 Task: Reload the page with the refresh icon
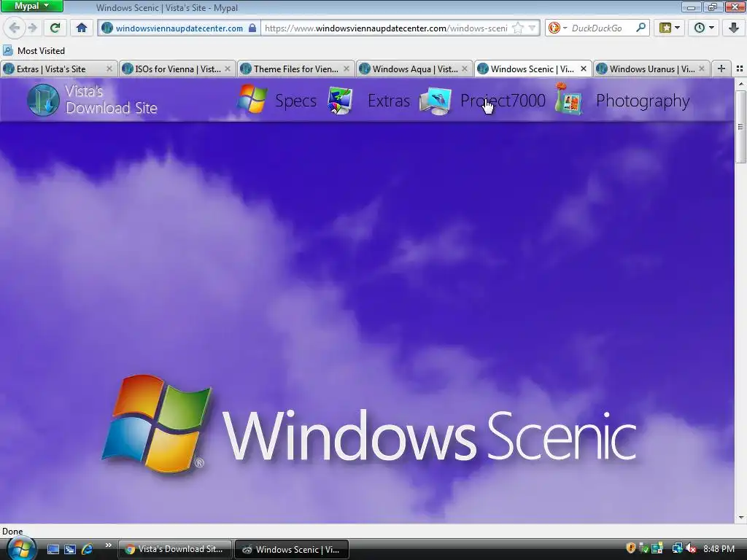coord(55,28)
